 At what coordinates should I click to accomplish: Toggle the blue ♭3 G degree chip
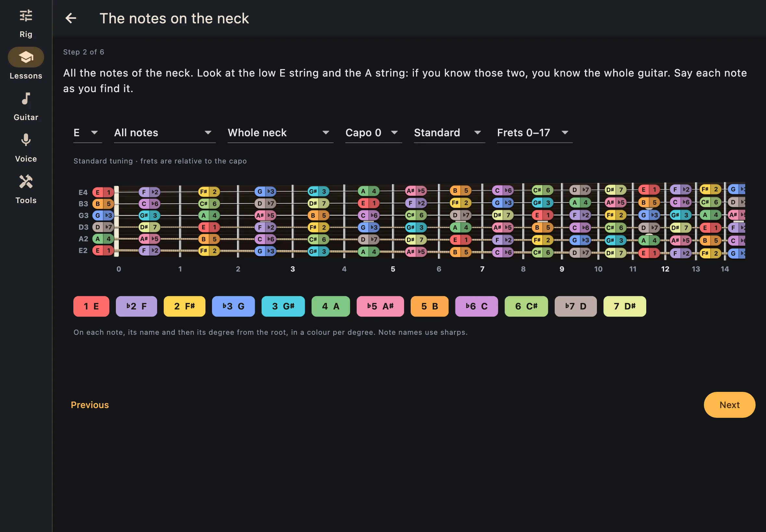coord(233,306)
